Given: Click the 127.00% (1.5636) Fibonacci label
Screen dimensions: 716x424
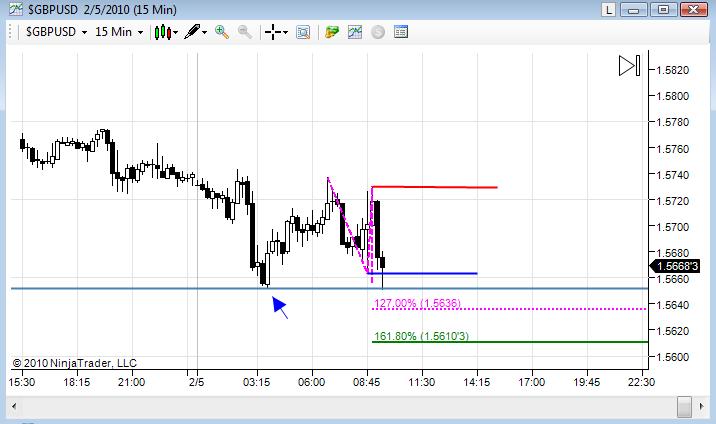Looking at the screenshot, I should pyautogui.click(x=417, y=303).
